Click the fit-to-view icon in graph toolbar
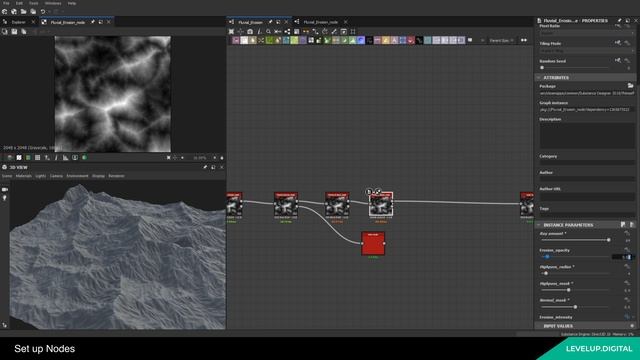This screenshot has width=640, height=360. [x=231, y=31]
